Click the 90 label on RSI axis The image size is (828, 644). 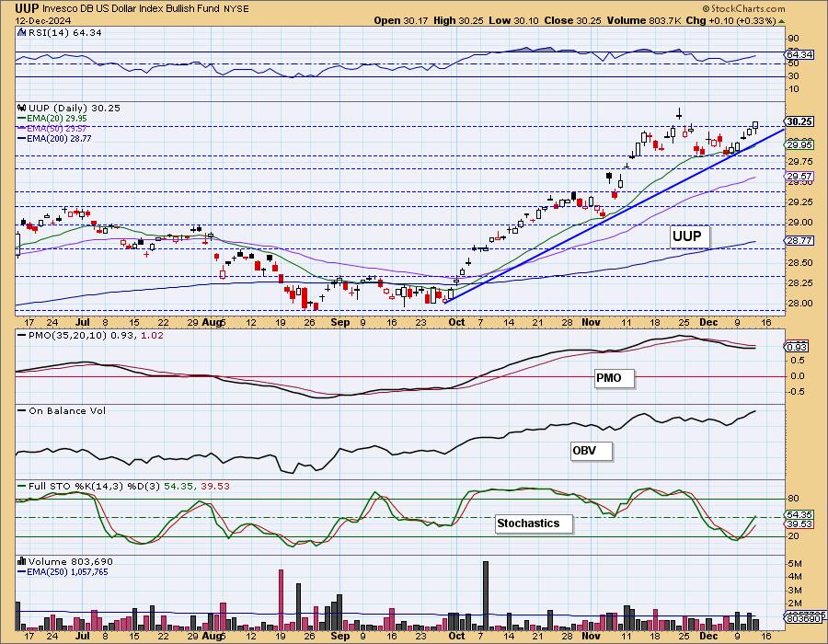[794, 38]
